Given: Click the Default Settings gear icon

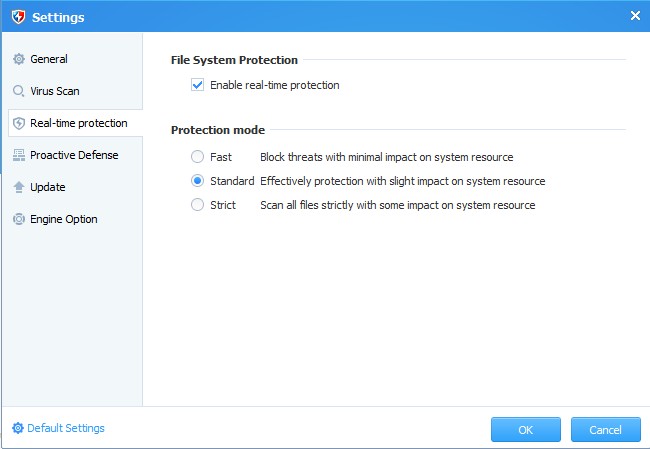Looking at the screenshot, I should tap(18, 428).
